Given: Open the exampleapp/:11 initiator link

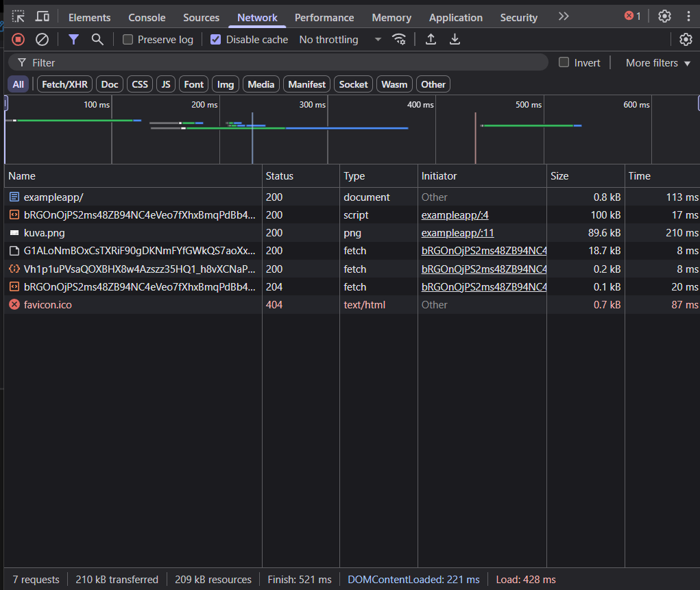Looking at the screenshot, I should (457, 233).
